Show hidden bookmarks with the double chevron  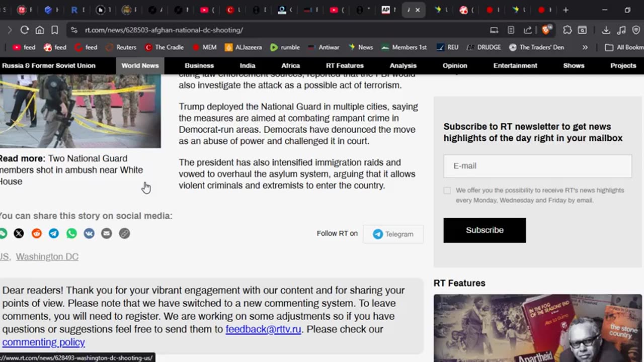585,47
